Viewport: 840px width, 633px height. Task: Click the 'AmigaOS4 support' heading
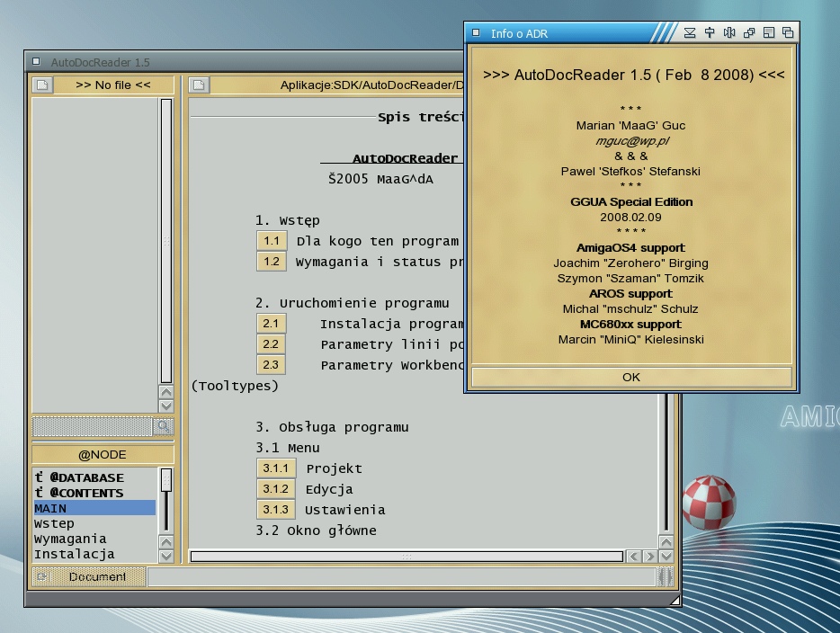(630, 248)
